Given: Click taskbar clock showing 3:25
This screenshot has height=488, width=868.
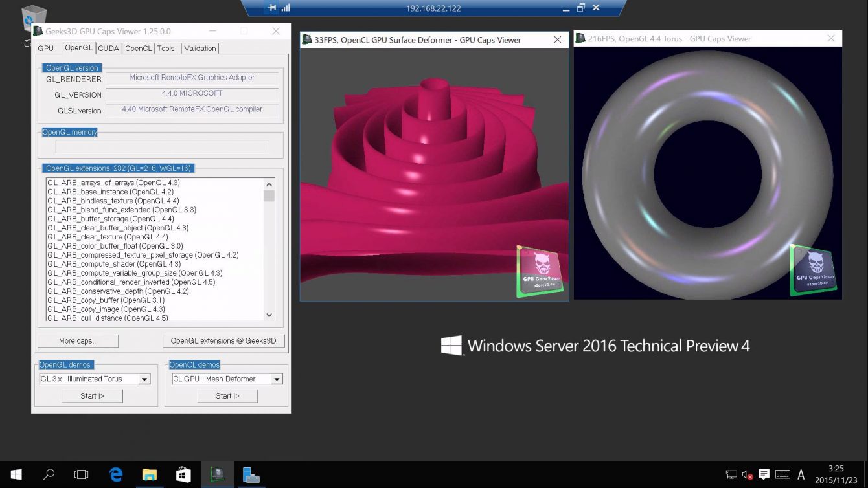Looking at the screenshot, I should (x=836, y=469).
